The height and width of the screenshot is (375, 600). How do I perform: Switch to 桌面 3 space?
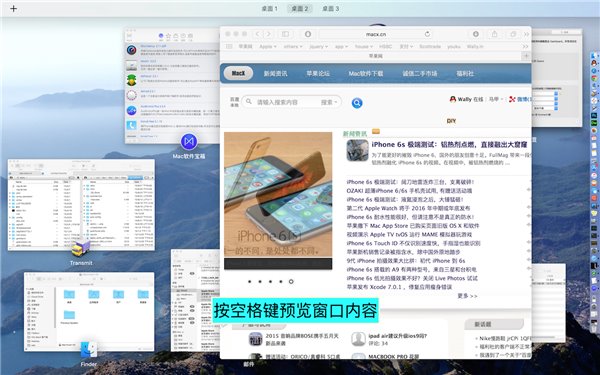(x=330, y=8)
